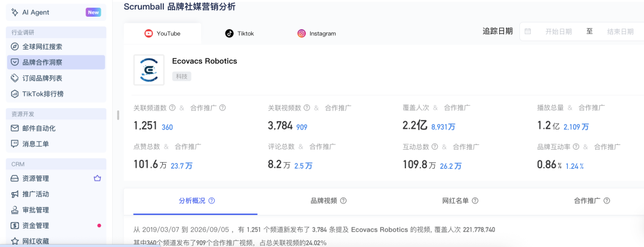Click the help icon on 品牌视频 tab
The width and height of the screenshot is (644, 247).
(343, 201)
